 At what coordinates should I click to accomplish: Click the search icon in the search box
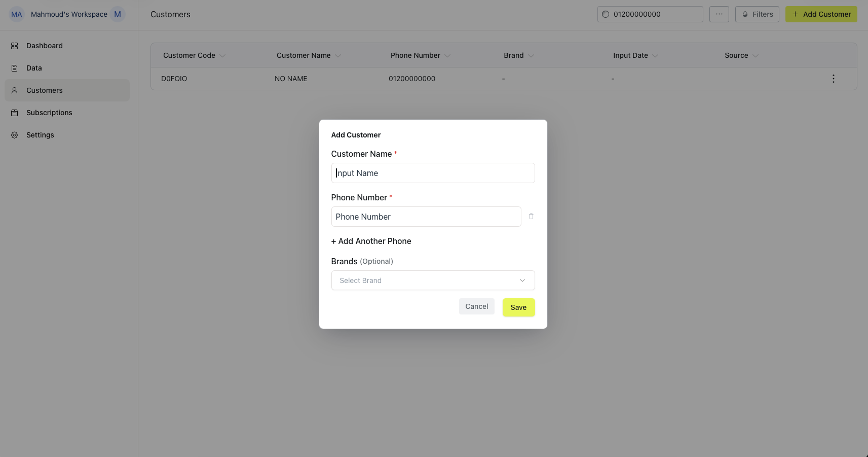click(606, 14)
